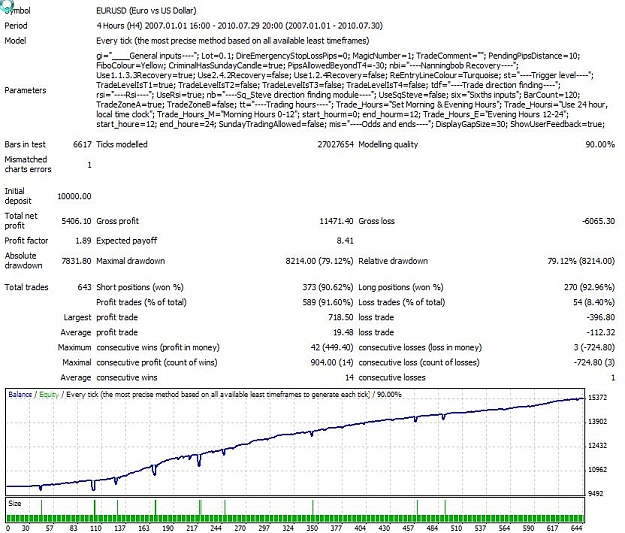Click the chart y-axis label 9492
Viewport: 625px width, 533px height.
click(x=596, y=494)
